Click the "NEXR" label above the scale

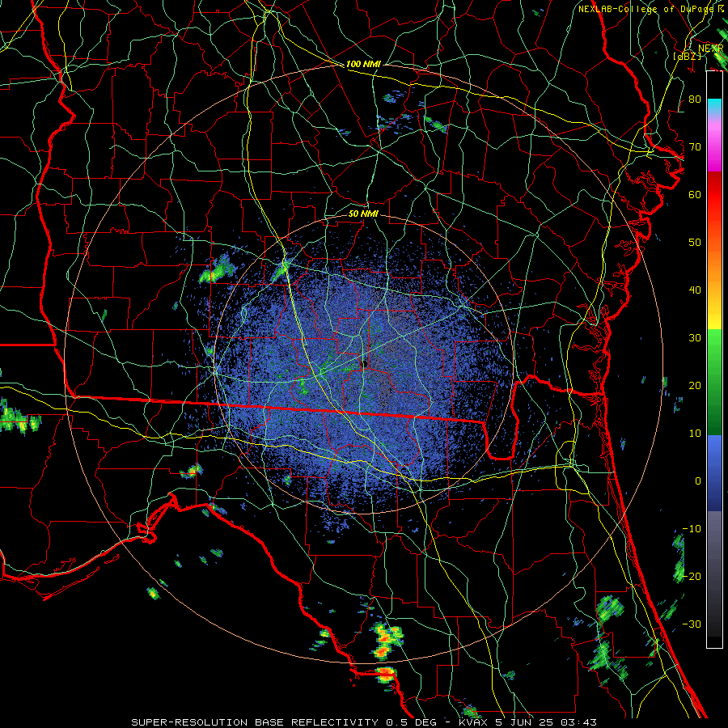(710, 49)
